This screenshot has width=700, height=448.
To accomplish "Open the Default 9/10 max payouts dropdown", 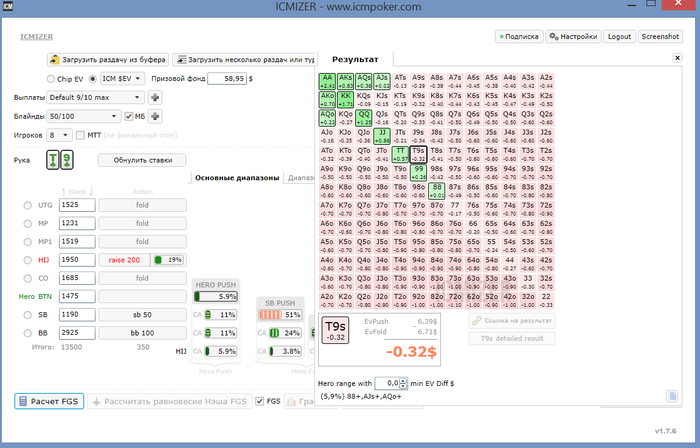I will pos(96,97).
